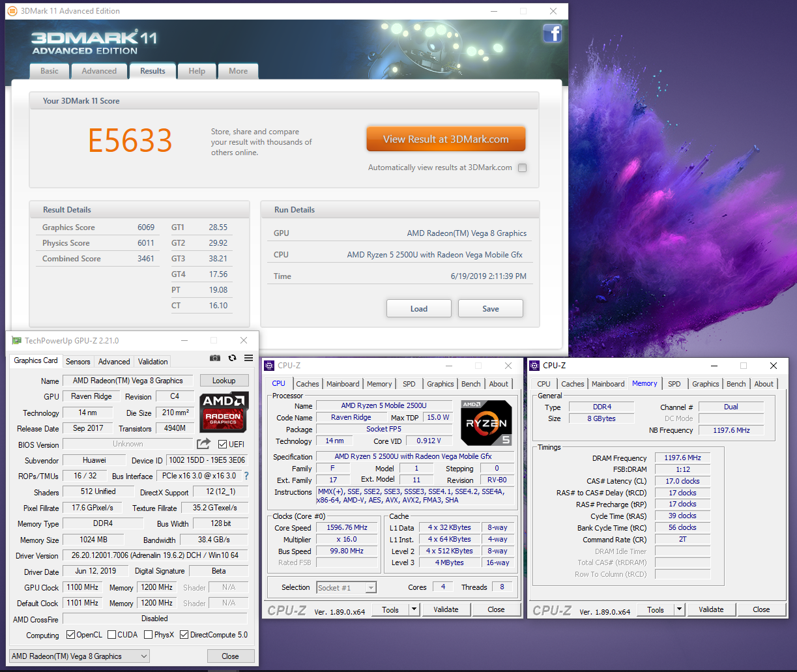Toggle the UEFI checkbox in GPU-Z
The image size is (797, 672).
pyautogui.click(x=222, y=444)
